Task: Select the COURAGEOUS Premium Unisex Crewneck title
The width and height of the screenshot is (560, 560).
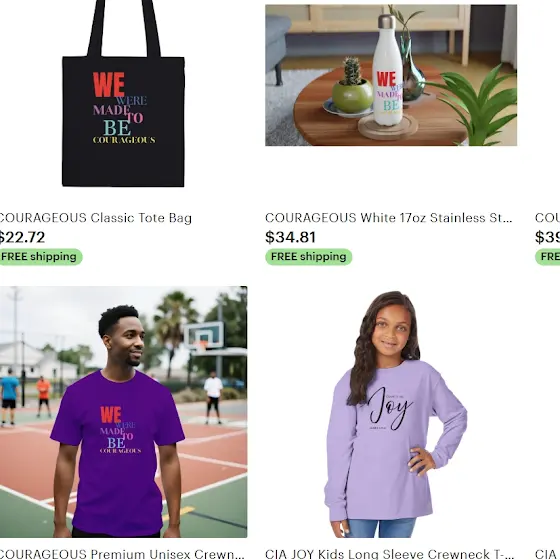Action: (x=121, y=554)
